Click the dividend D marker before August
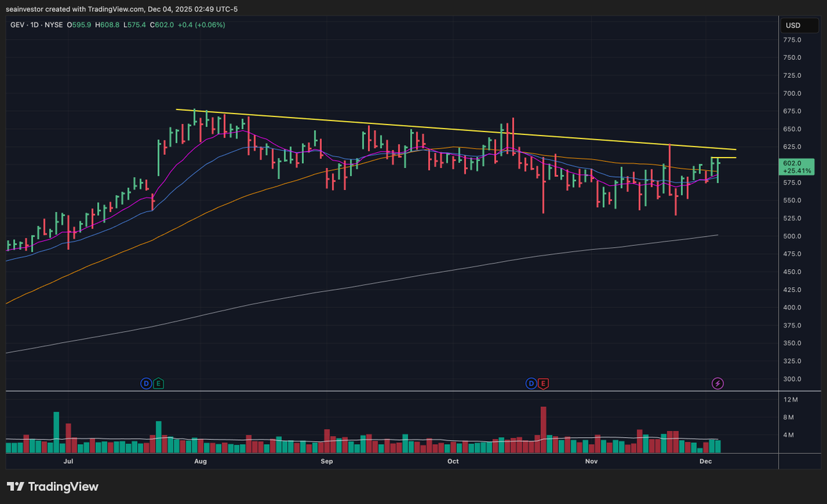This screenshot has height=504, width=827. (146, 383)
